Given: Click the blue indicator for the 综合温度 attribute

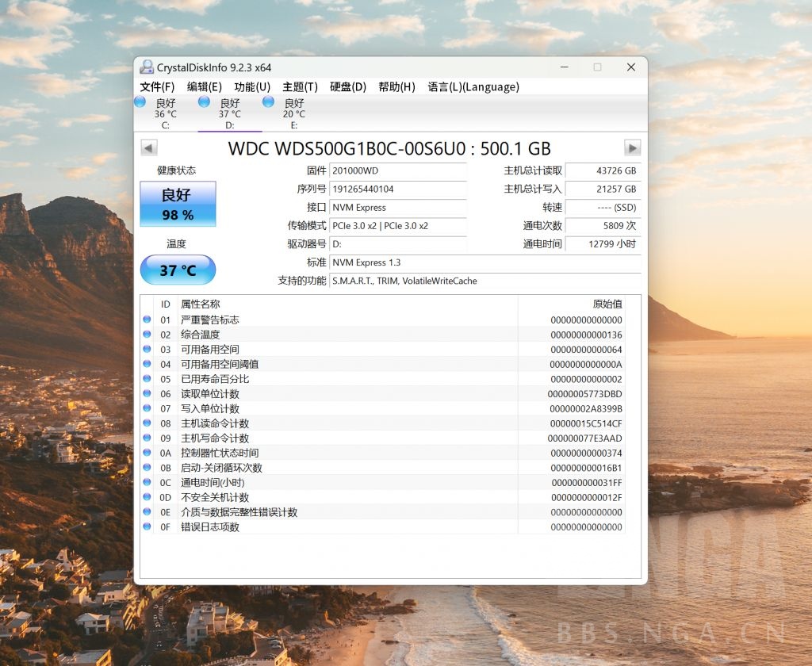Looking at the screenshot, I should coord(147,335).
